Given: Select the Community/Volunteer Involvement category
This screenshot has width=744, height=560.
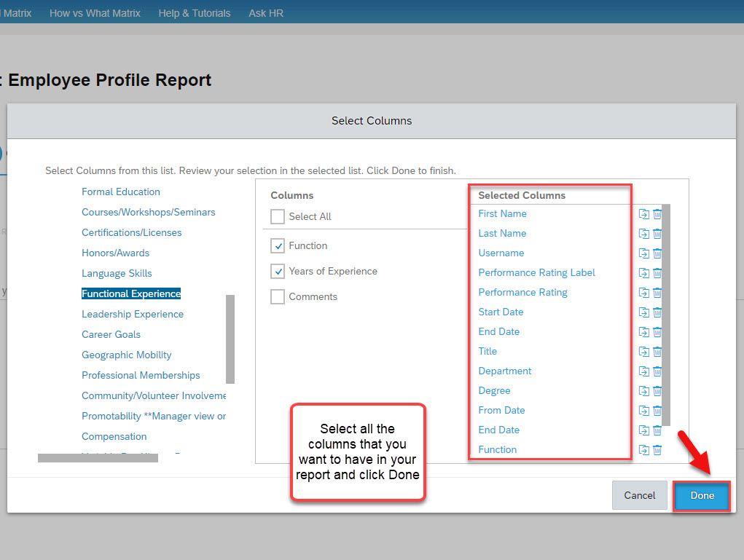Looking at the screenshot, I should 154,395.
